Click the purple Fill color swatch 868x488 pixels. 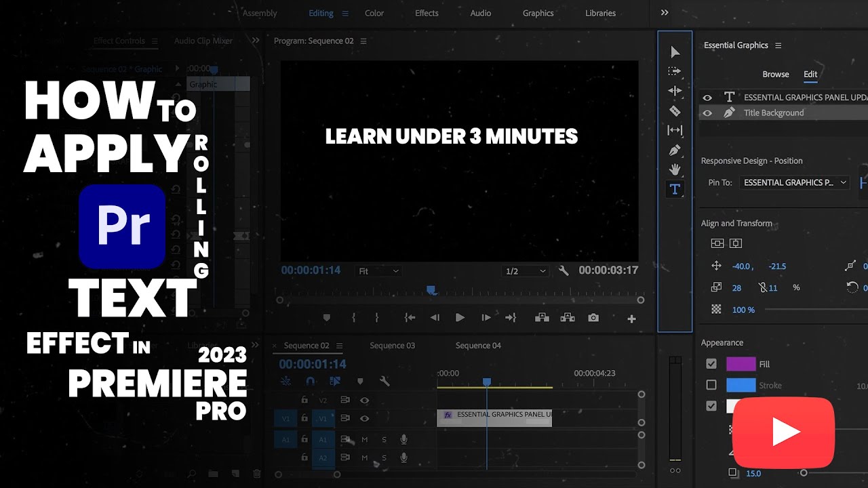click(741, 364)
